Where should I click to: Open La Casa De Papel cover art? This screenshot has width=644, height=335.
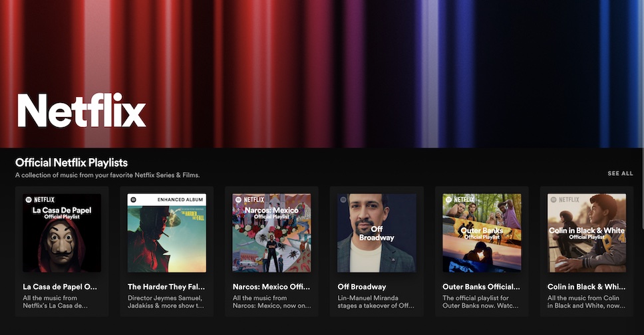[62, 233]
